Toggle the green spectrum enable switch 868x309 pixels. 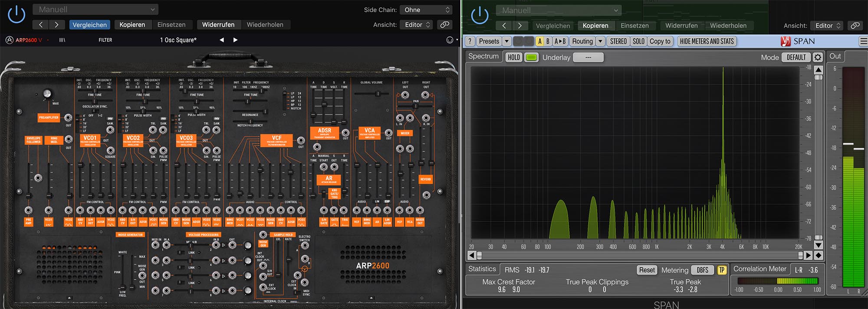(531, 57)
